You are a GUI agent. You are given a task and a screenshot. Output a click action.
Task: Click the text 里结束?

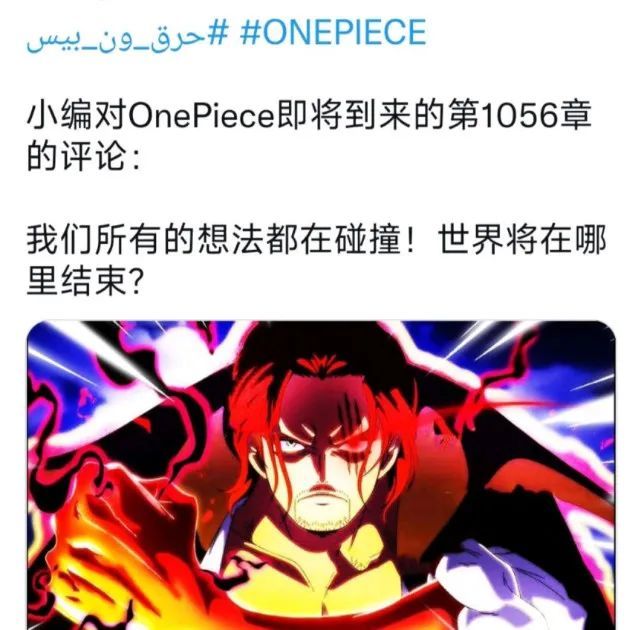tap(85, 281)
